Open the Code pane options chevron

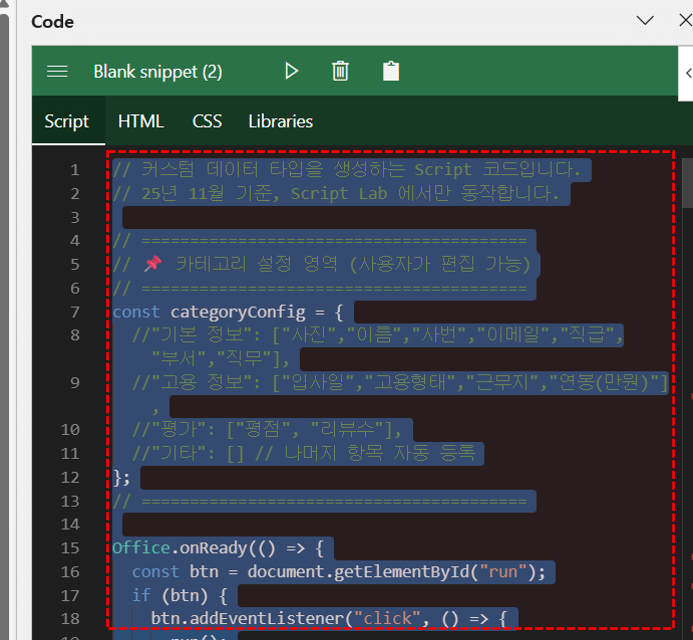[645, 21]
